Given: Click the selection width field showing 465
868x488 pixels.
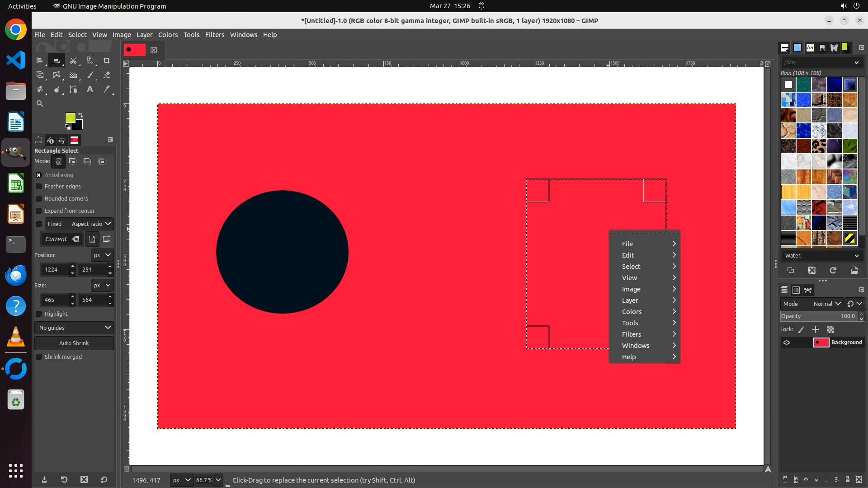Looking at the screenshot, I should [54, 300].
